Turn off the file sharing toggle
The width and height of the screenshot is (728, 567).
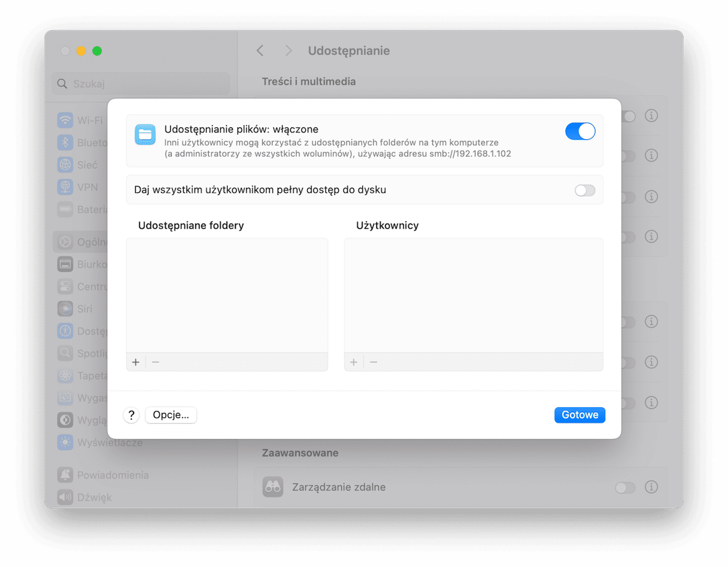[x=580, y=131]
